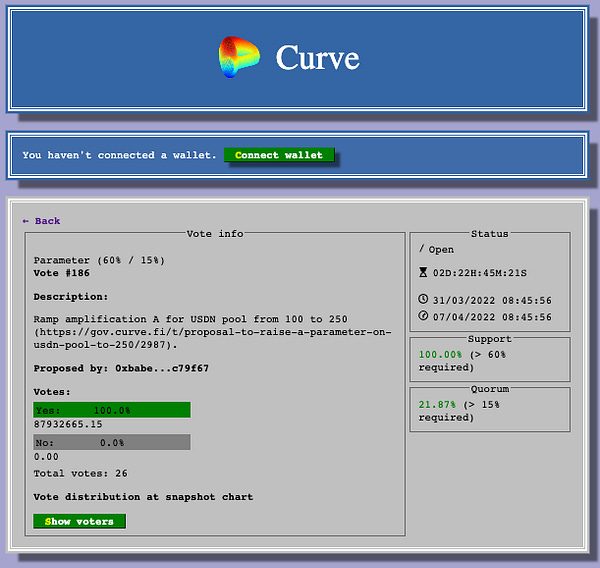Click the start date 31/03/2022 08:45:56
The image size is (600, 568).
(492, 300)
